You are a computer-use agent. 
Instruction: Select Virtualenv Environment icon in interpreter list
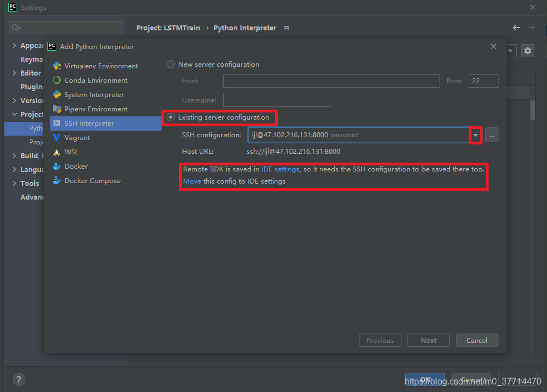click(x=57, y=66)
